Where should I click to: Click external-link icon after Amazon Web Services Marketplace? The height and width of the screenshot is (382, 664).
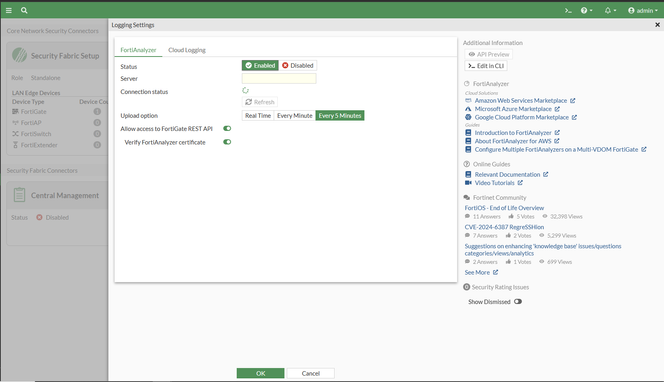pos(573,100)
